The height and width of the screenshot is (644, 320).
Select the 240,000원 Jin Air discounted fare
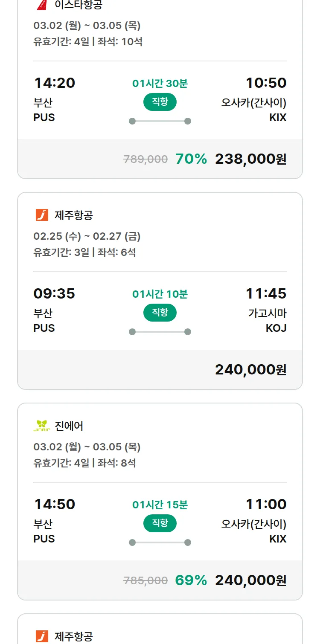click(x=250, y=580)
